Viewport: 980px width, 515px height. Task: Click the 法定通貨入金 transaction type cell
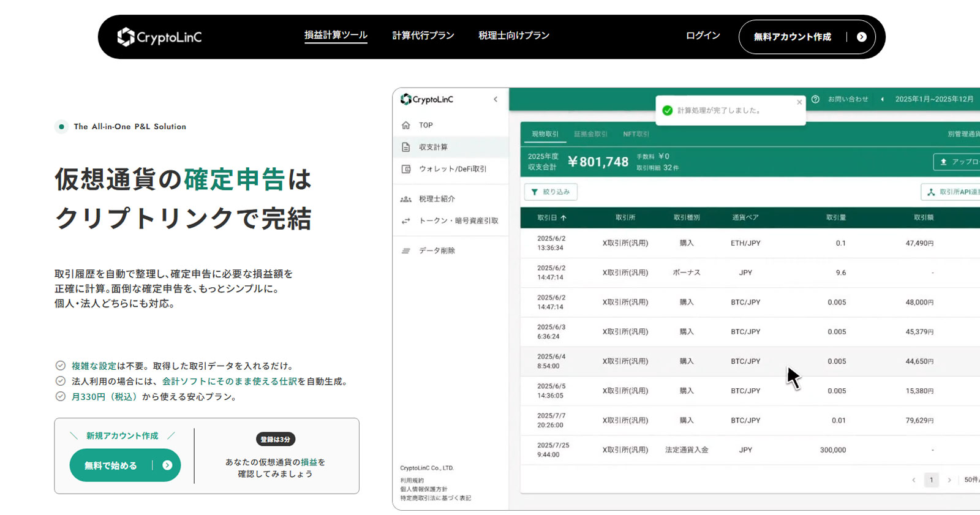[x=687, y=449]
